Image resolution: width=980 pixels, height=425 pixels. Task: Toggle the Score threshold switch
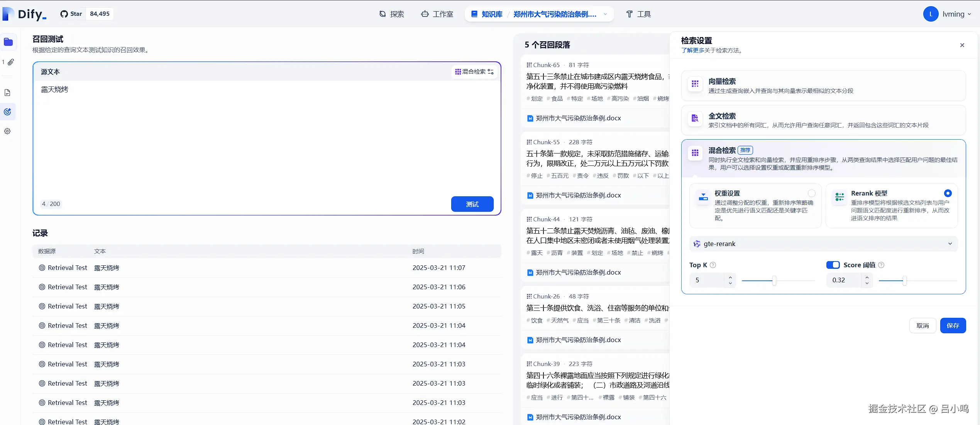pos(833,265)
